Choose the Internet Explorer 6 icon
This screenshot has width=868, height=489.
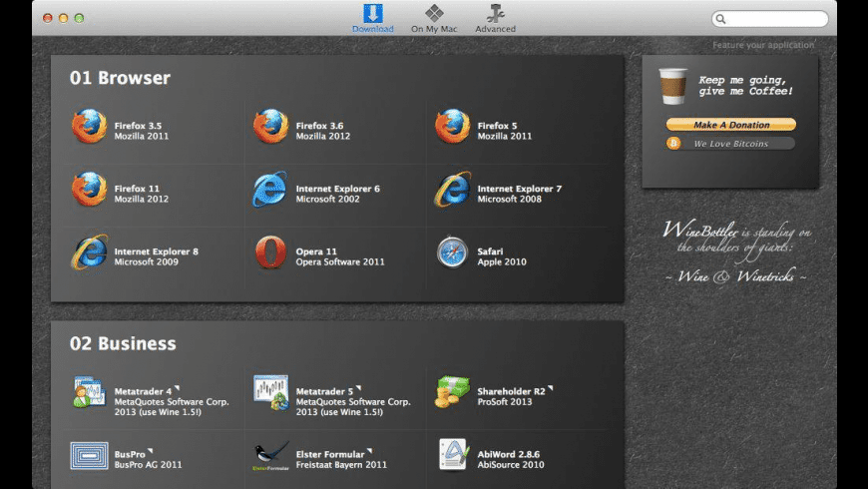pos(270,189)
